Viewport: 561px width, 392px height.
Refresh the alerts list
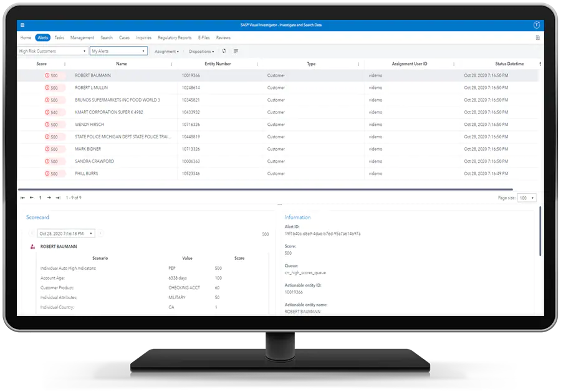click(224, 51)
